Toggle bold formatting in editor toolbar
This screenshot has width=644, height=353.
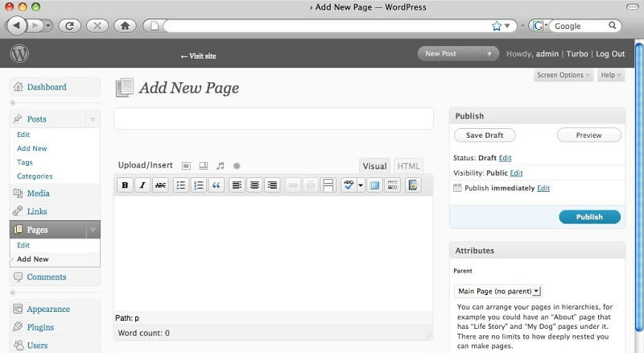125,185
